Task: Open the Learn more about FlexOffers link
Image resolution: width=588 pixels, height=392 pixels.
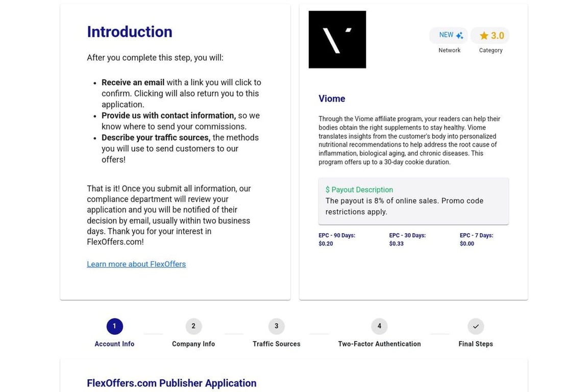Action: point(136,264)
